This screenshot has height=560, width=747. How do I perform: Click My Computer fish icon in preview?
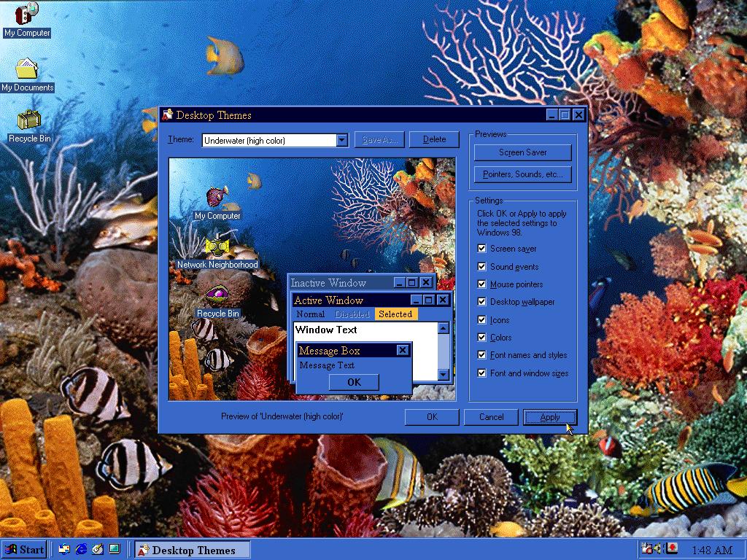point(217,197)
